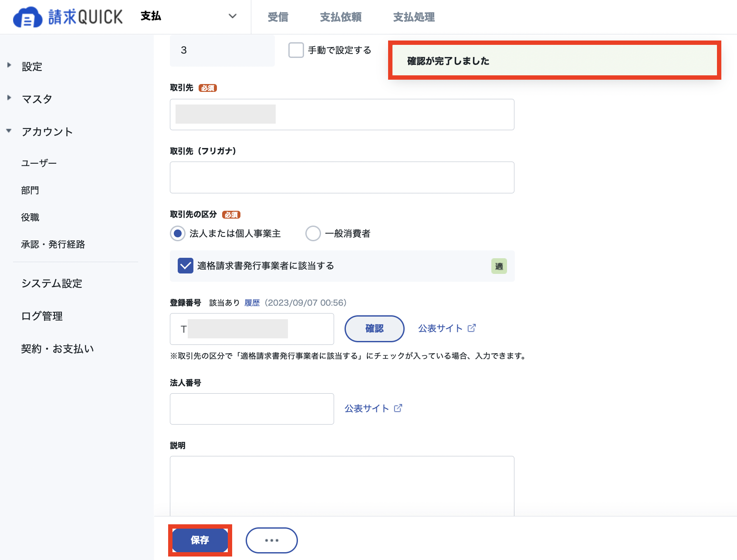The height and width of the screenshot is (560, 737).
Task: Focus the 取引先（フリガナ）input field
Action: click(342, 177)
